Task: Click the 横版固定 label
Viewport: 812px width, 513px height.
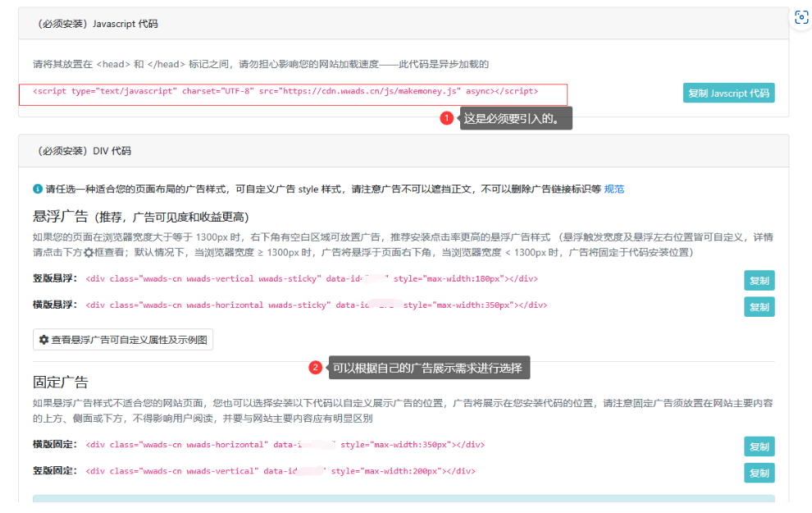Action: [55, 445]
